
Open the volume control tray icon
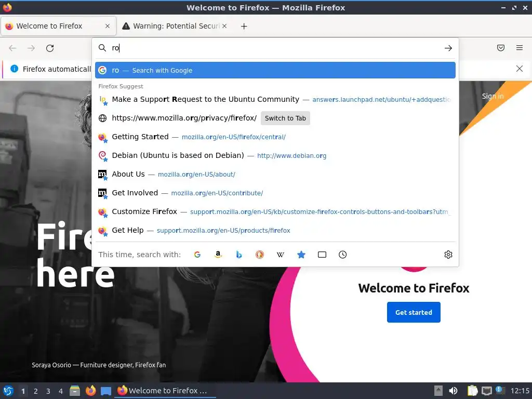pos(453,391)
